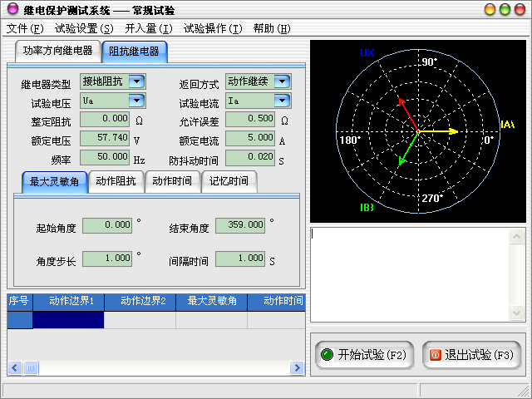Click the red vector arrow in diagram

[408, 115]
